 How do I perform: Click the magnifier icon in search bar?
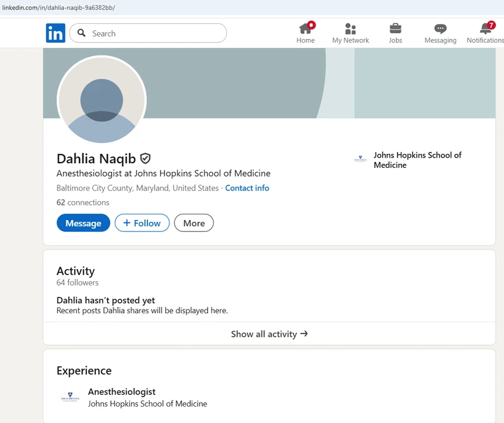pos(82,33)
